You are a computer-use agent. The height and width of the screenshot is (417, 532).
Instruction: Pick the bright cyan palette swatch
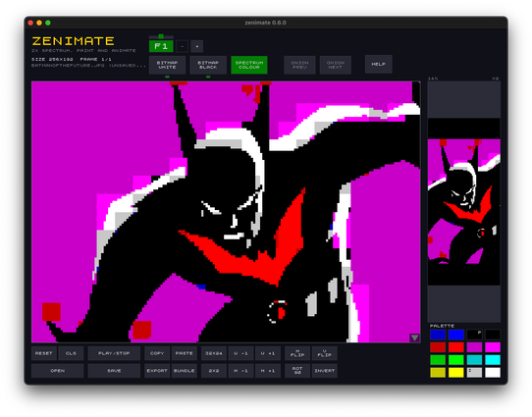493,360
